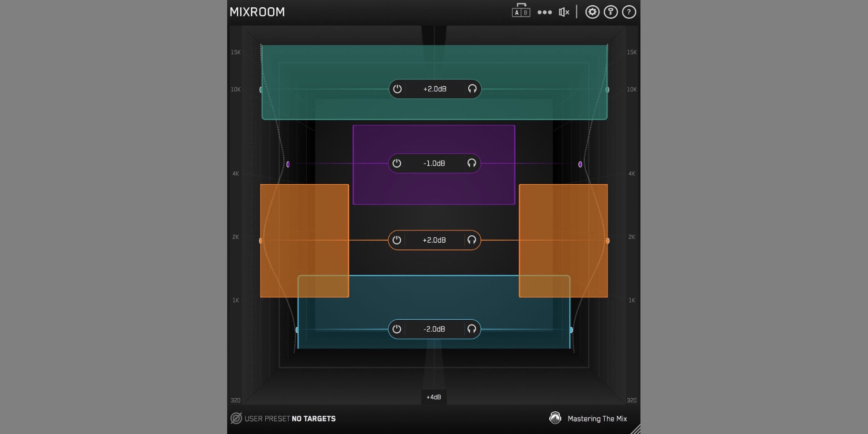Click the -2.0dB gain value display

click(434, 329)
